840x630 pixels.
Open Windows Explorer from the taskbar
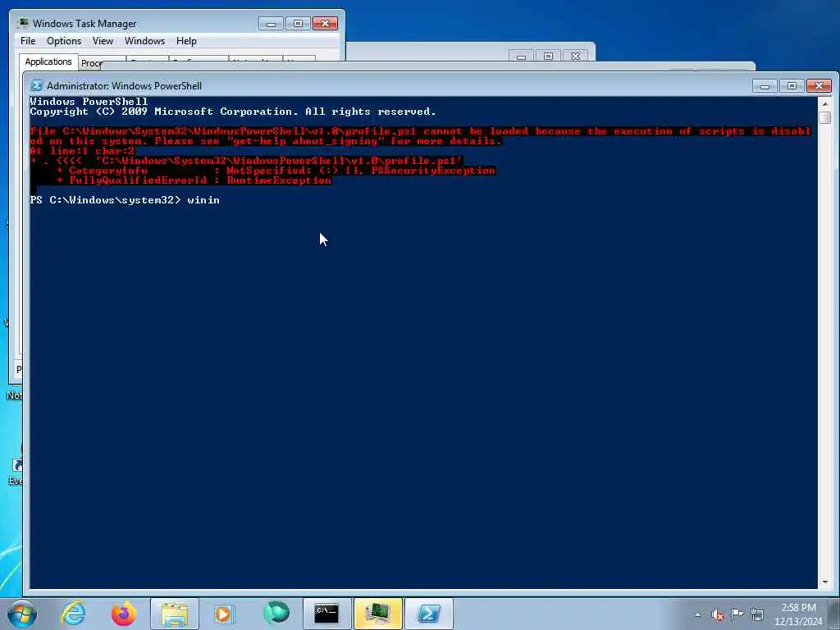tap(175, 614)
